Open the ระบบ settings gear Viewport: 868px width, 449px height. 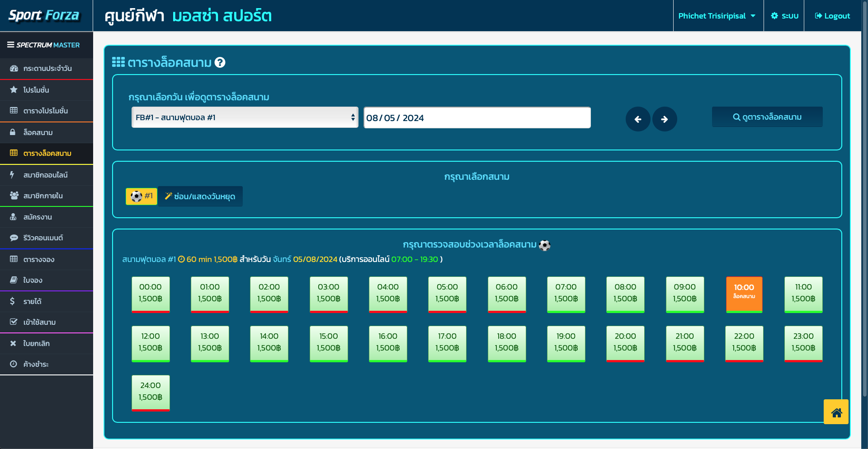784,16
